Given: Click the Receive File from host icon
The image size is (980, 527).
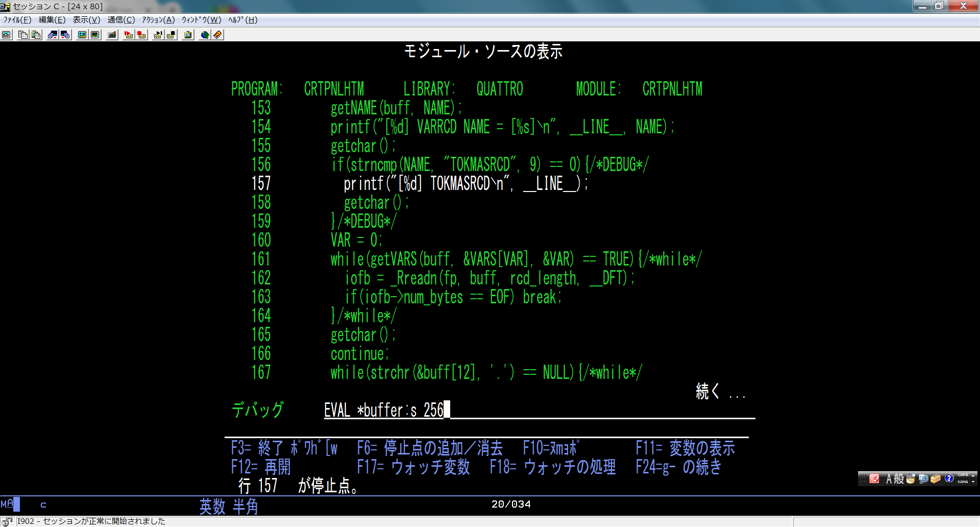Looking at the screenshot, I should click(65, 35).
